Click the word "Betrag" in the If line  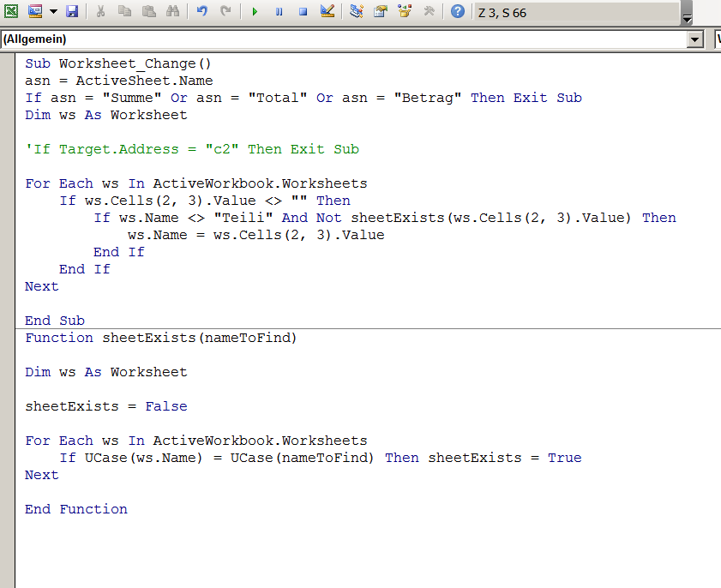pyautogui.click(x=427, y=98)
